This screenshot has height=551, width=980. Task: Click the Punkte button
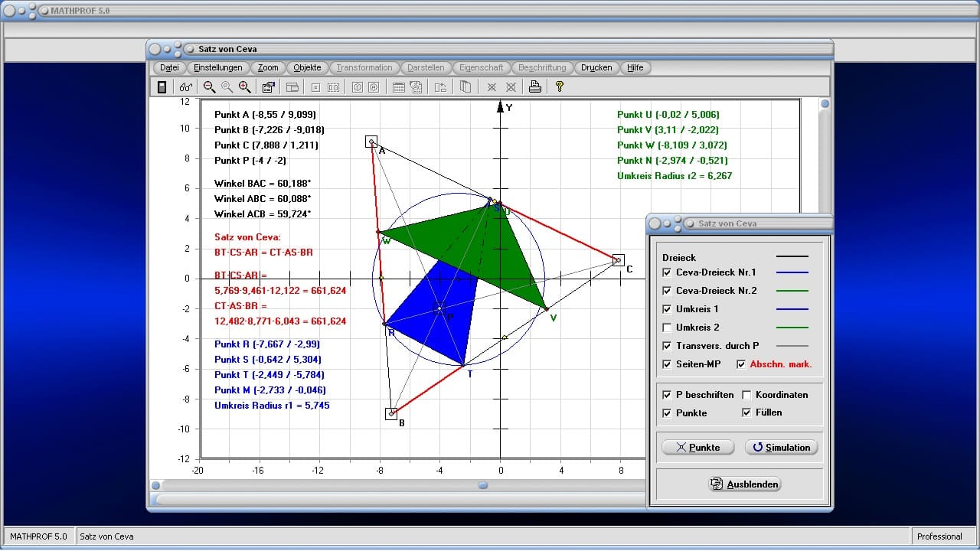pos(697,448)
